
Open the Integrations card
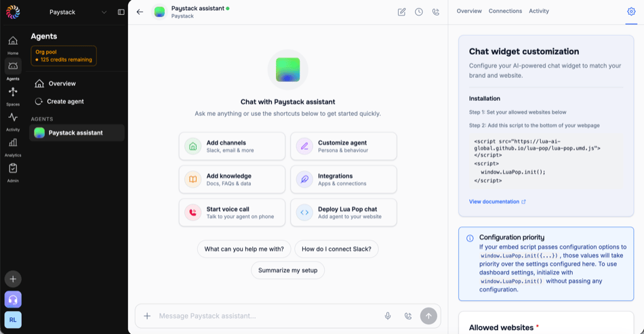pyautogui.click(x=344, y=180)
